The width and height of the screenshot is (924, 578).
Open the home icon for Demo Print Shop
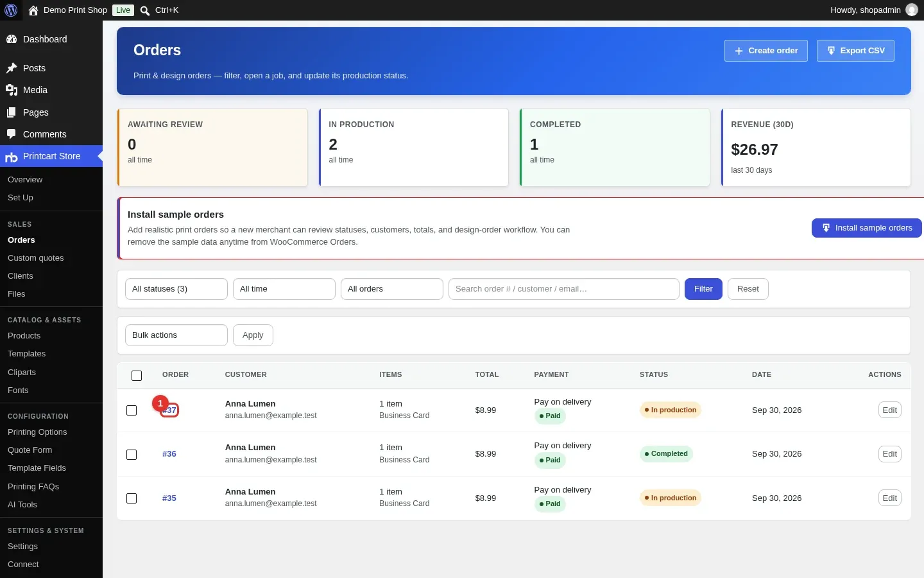[33, 10]
